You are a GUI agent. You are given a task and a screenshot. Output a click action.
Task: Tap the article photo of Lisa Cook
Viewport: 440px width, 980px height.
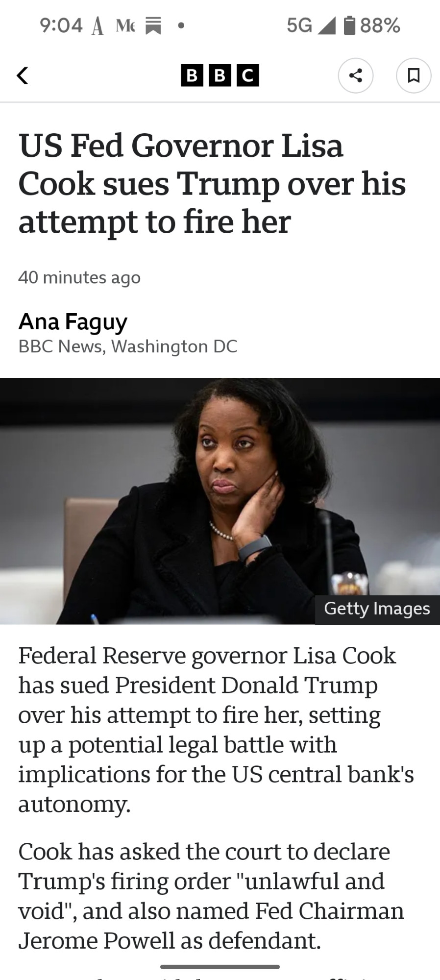(x=220, y=501)
